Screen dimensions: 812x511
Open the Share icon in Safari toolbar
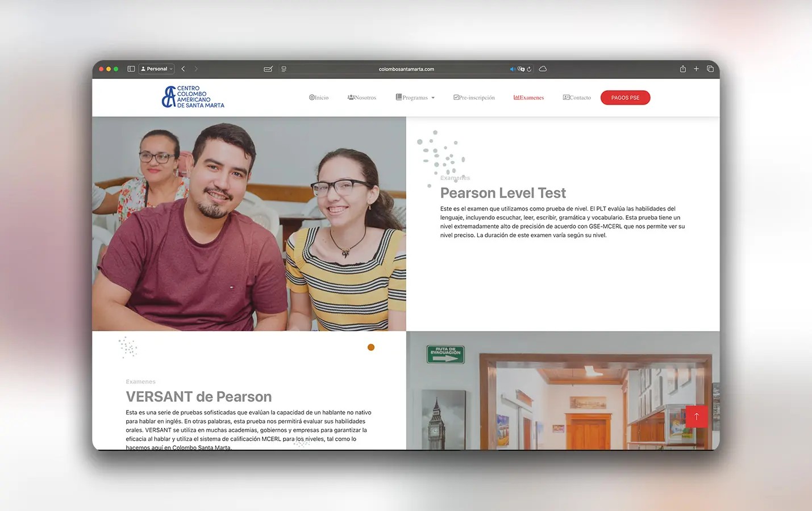tap(682, 69)
